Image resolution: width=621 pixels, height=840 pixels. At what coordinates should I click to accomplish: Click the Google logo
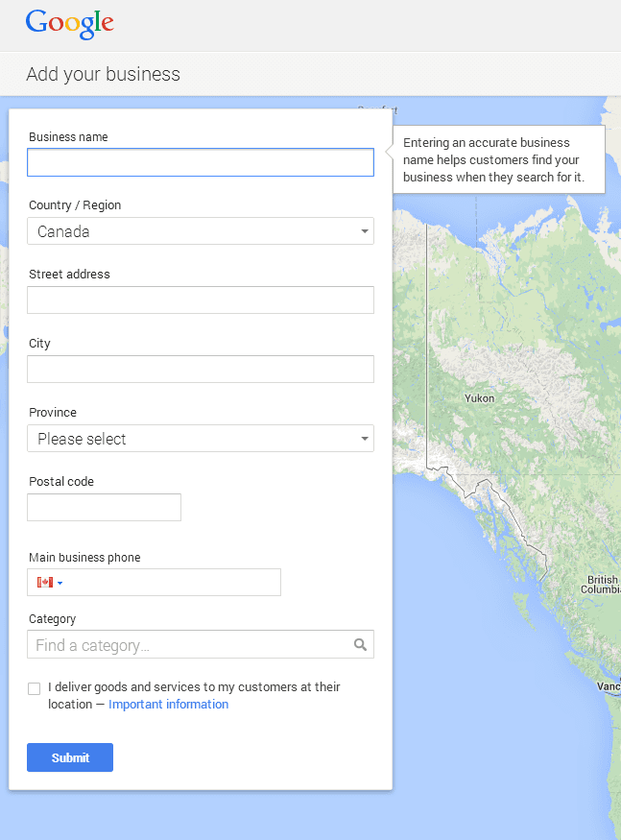[70, 24]
